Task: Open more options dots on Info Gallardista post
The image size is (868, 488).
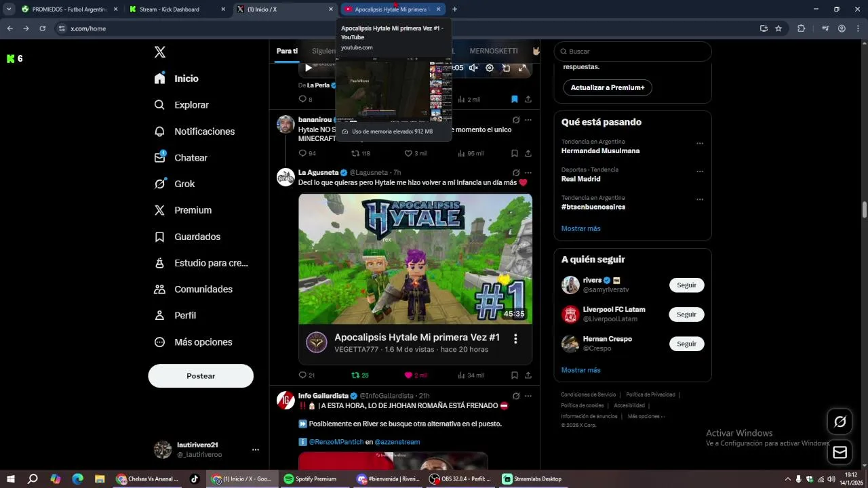Action: [528, 396]
